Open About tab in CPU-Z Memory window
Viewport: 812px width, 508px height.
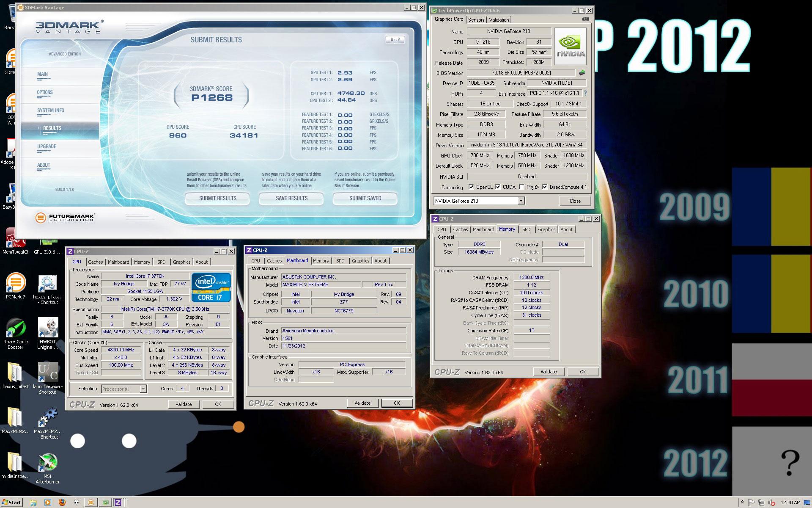click(x=566, y=229)
